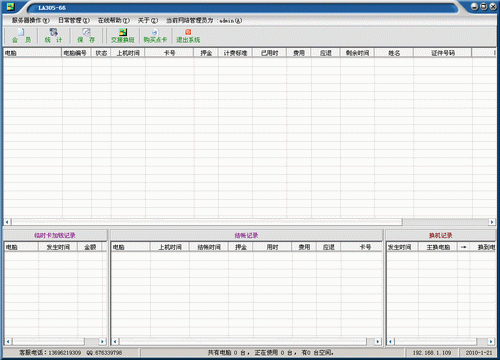Click the 交接换班 shift-change icon
500x360 pixels.
(x=123, y=36)
